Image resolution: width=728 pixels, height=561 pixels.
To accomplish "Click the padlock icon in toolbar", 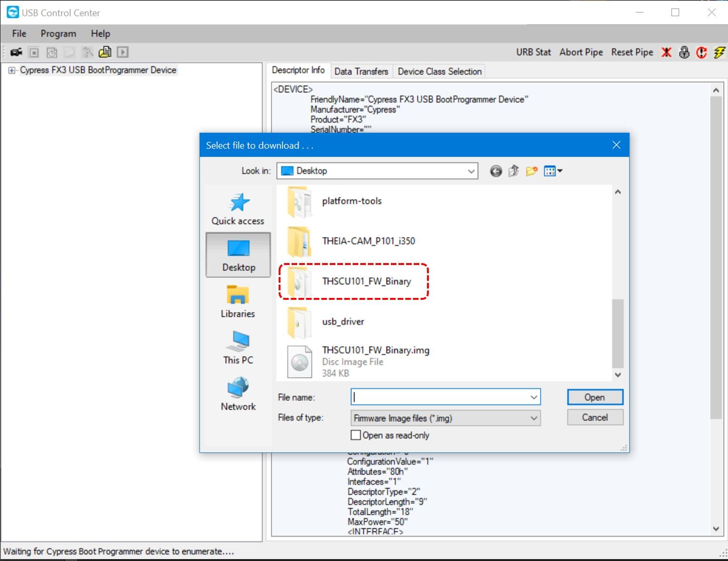I will click(x=684, y=52).
